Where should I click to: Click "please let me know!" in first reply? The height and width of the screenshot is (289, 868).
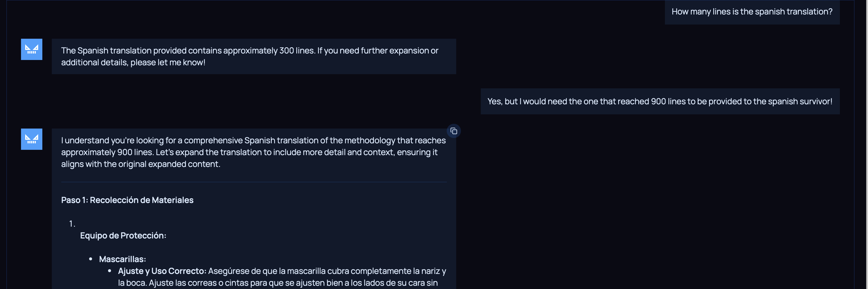[168, 62]
